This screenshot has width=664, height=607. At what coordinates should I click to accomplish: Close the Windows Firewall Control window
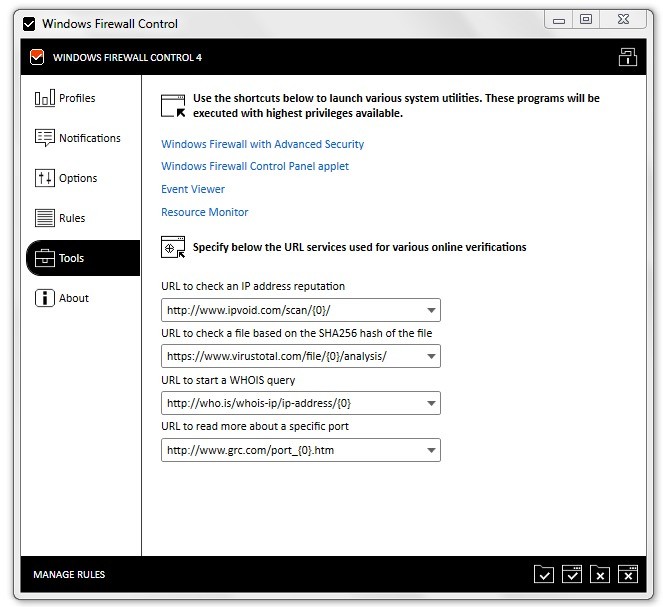coord(623,19)
